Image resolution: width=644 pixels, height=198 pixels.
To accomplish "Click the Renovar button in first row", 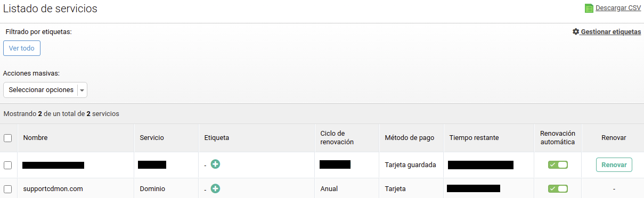I will (614, 165).
